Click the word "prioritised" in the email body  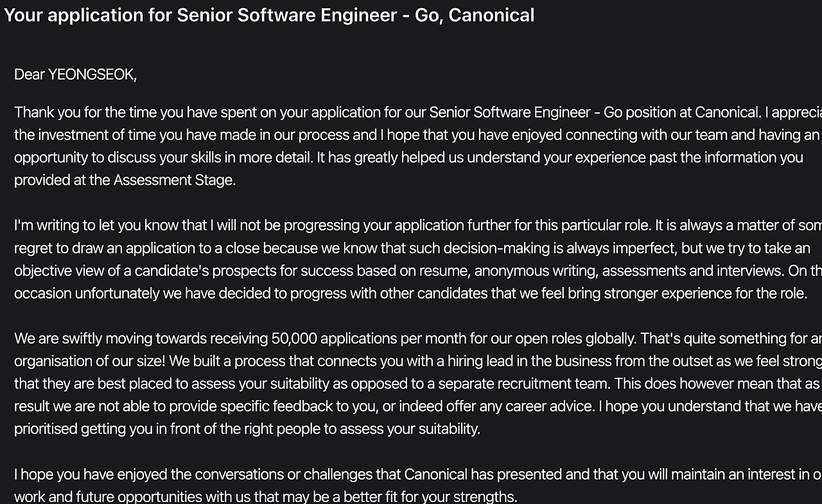[x=47, y=428]
